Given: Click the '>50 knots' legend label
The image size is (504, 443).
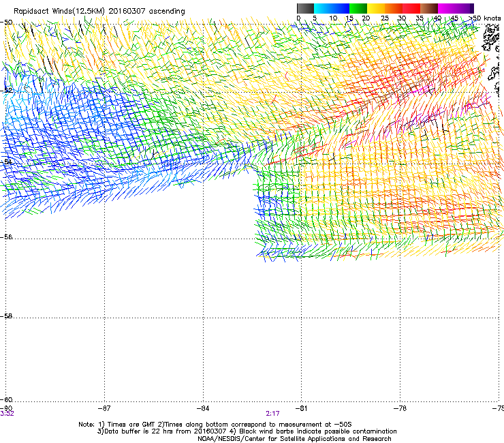Looking at the screenshot, I should (x=484, y=18).
